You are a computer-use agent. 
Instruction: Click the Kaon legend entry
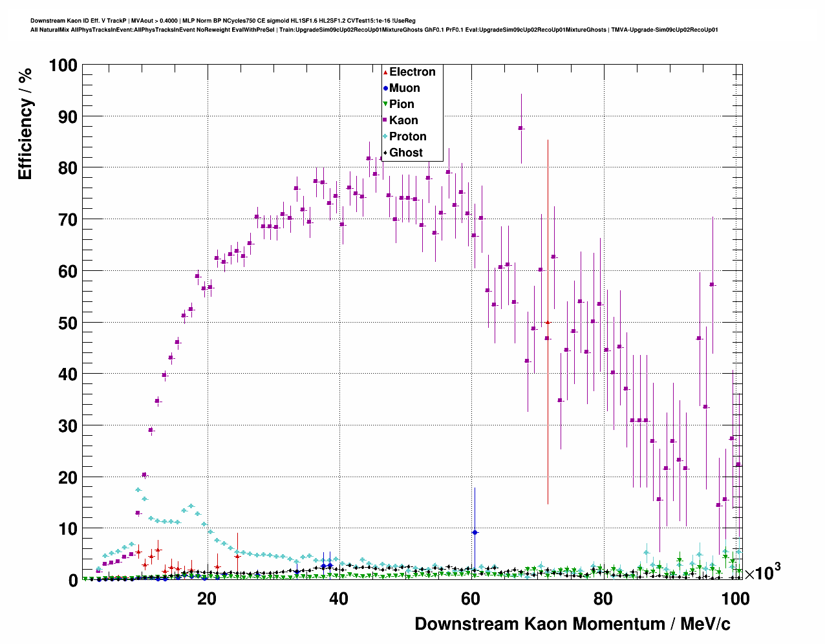click(400, 120)
